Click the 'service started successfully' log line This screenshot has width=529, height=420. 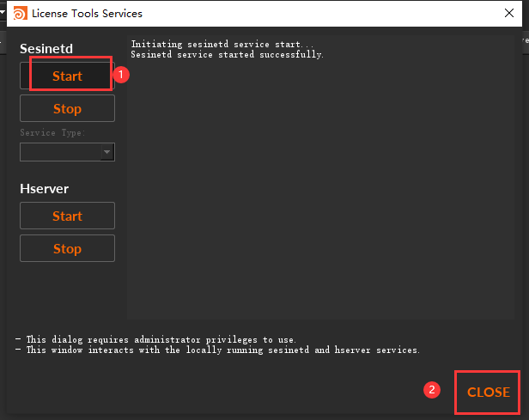227,54
